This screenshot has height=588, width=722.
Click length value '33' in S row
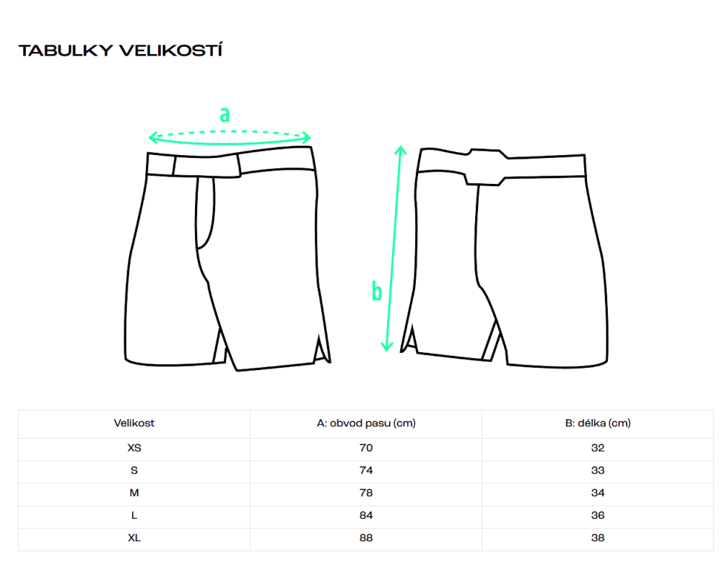coord(598,470)
